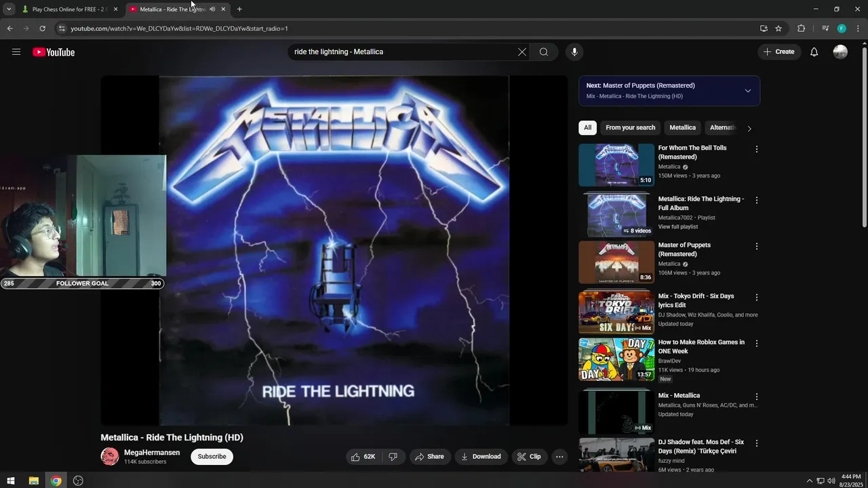868x488 pixels.
Task: Open the MegaHermansen channel link
Action: tap(152, 453)
